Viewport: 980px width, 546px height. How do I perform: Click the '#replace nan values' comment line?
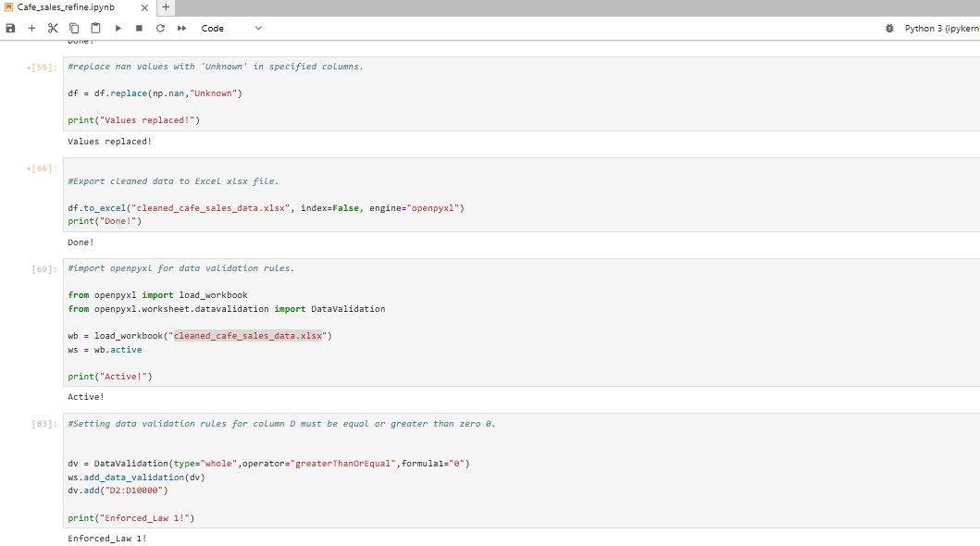(216, 67)
